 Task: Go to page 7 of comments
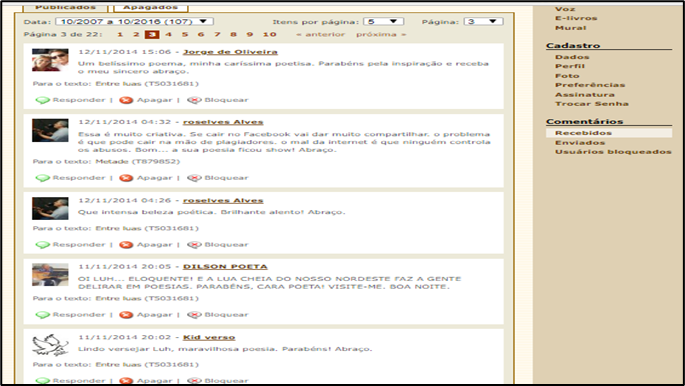217,34
